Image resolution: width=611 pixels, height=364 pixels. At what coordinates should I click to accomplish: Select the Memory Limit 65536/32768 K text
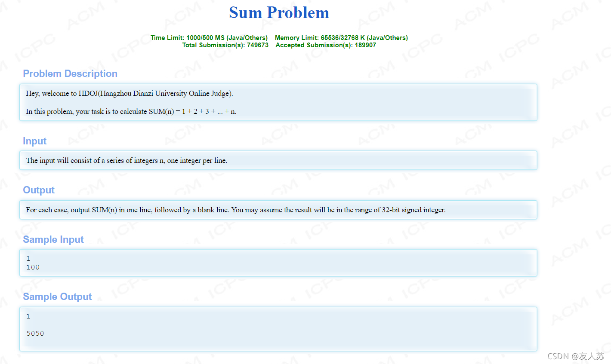click(x=341, y=38)
